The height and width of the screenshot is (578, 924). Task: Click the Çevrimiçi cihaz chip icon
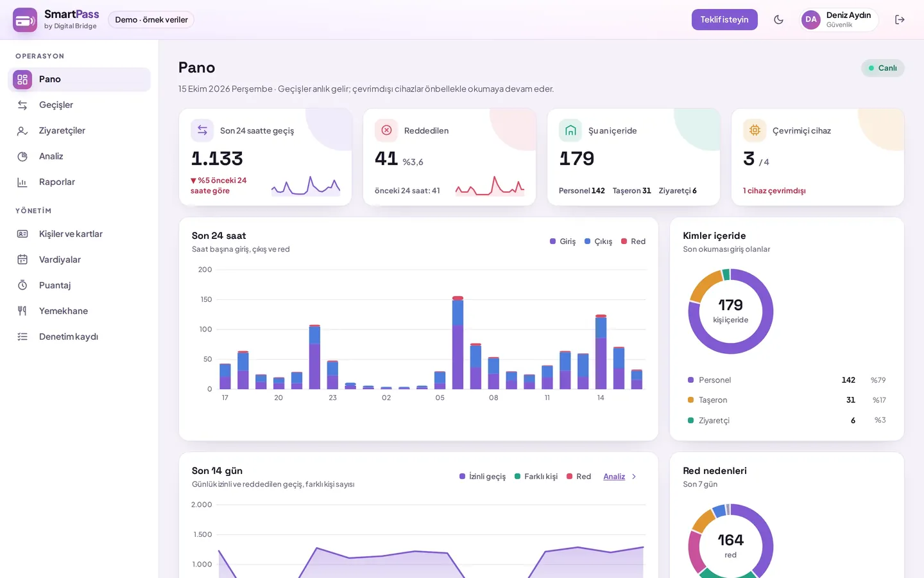755,130
